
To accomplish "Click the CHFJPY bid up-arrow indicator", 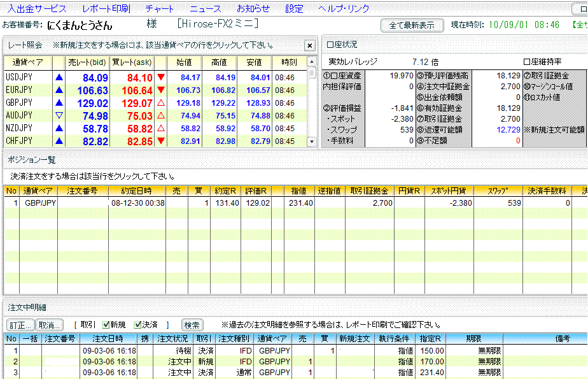I will 59,141.
